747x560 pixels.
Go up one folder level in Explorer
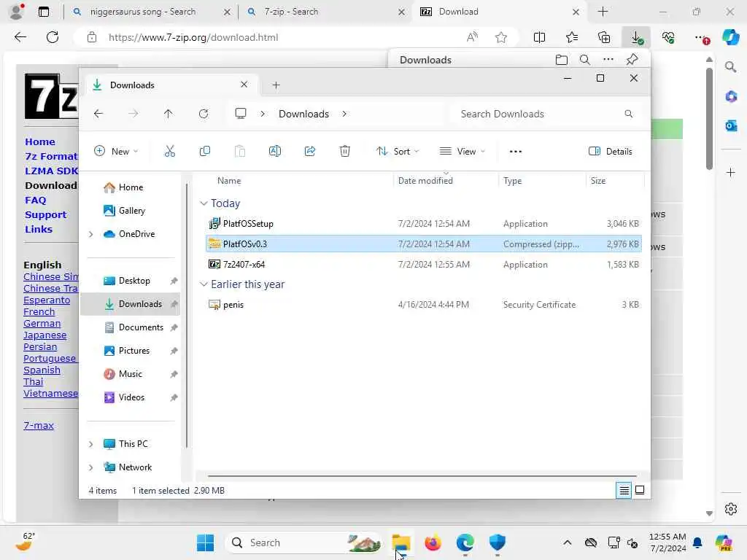[169, 114]
